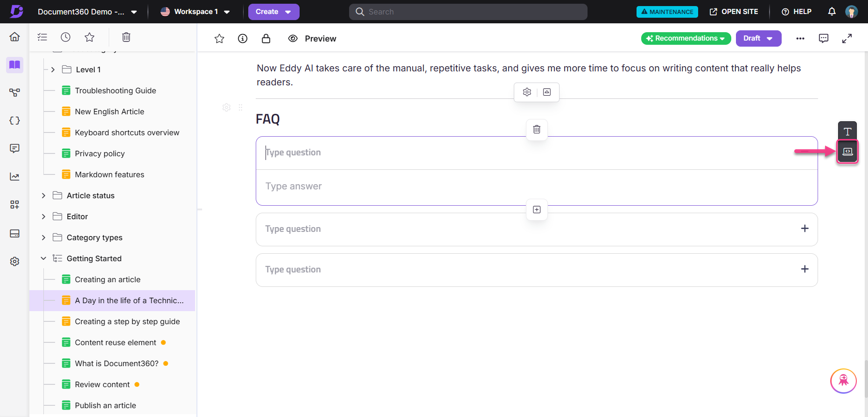The image size is (868, 417).
Task: Select the text T tool on right
Action: (847, 131)
